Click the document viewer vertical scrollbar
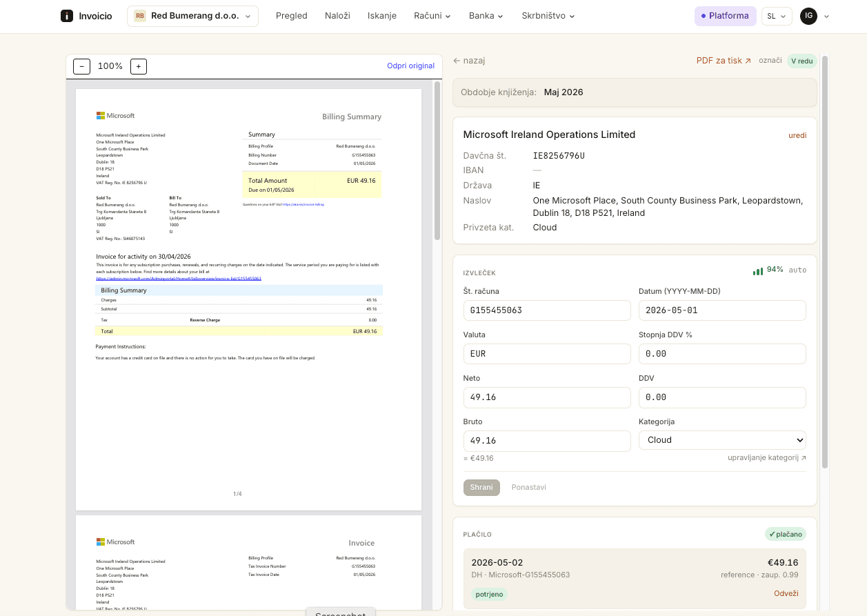The height and width of the screenshot is (616, 867). pos(437,161)
